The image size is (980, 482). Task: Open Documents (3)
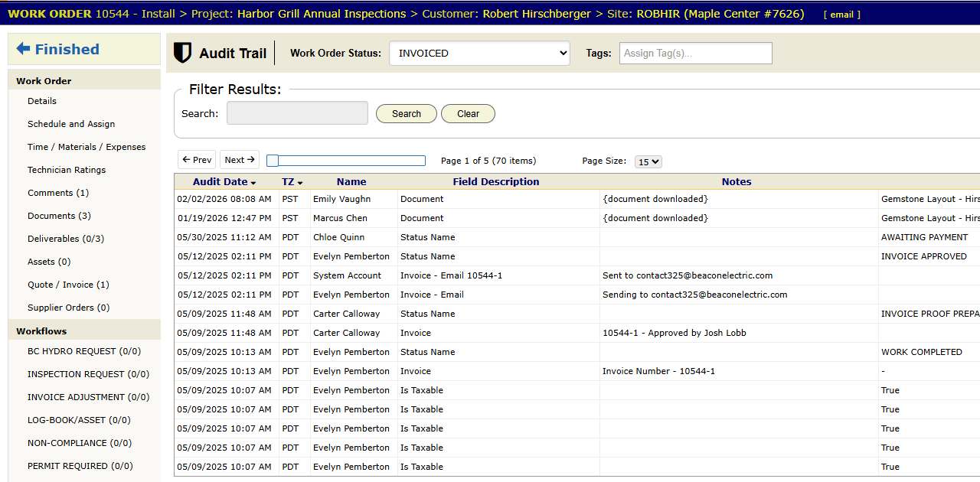tap(59, 216)
